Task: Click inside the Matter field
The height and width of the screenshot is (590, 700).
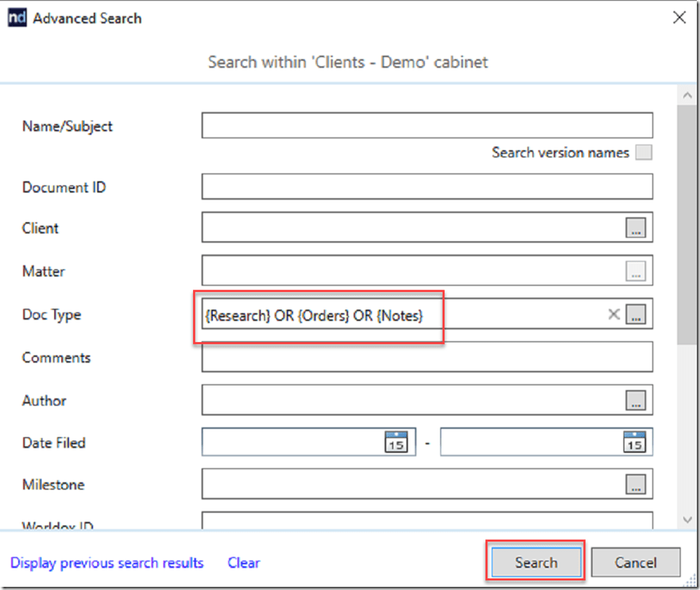Action: 397,270
